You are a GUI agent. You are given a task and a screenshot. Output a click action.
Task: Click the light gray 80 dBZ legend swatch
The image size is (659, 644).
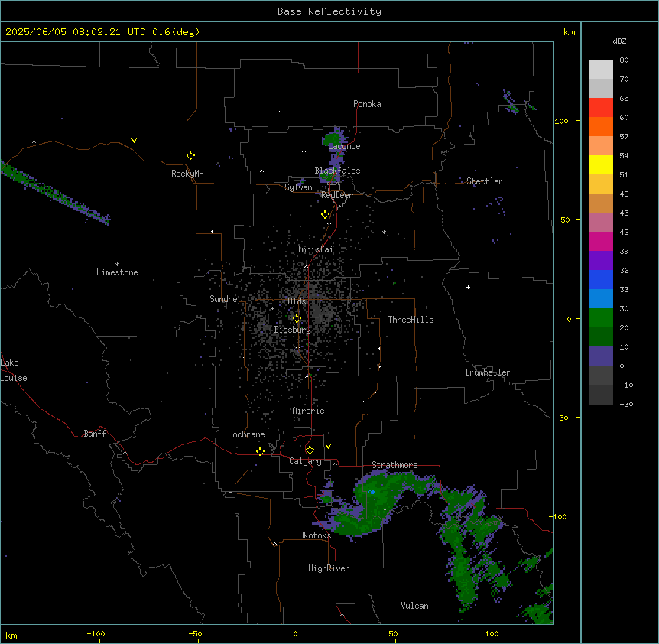(601, 70)
